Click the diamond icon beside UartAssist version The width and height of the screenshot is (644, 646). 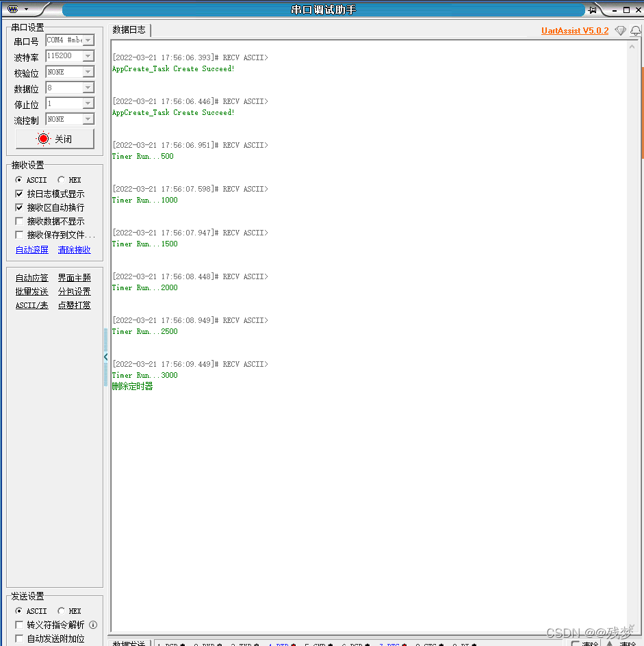point(620,31)
